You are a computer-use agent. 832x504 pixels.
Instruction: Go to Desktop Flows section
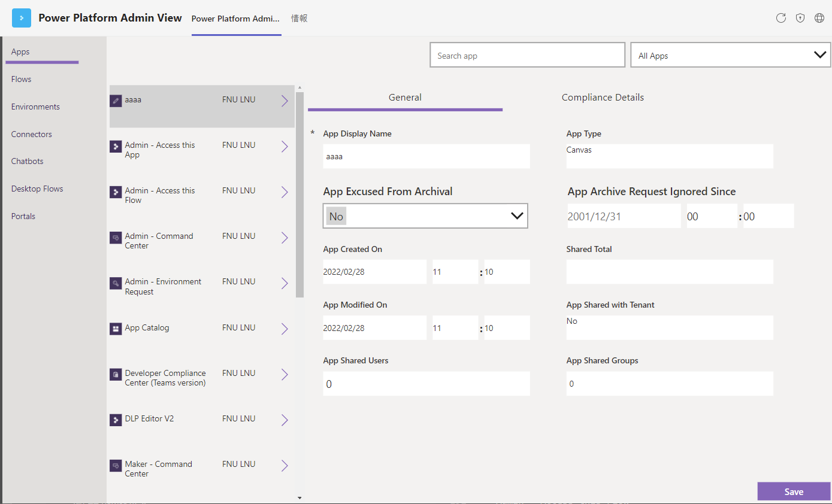pyautogui.click(x=37, y=189)
